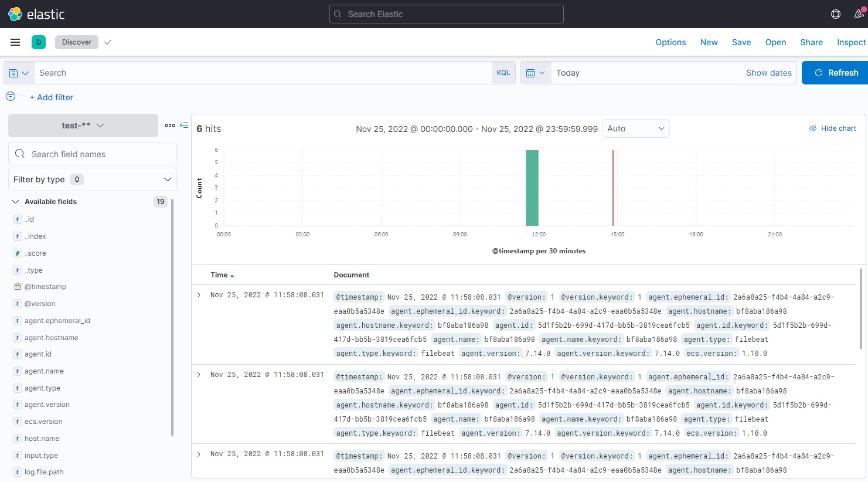Click the green histogram bar at 12:00
Screen dimensions: 868x482
(x=532, y=188)
